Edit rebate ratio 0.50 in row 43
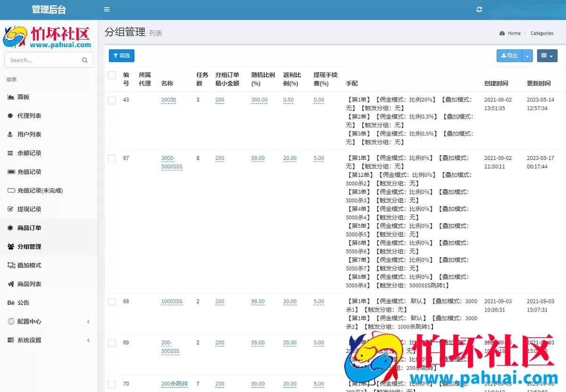566x392 pixels. [x=288, y=100]
